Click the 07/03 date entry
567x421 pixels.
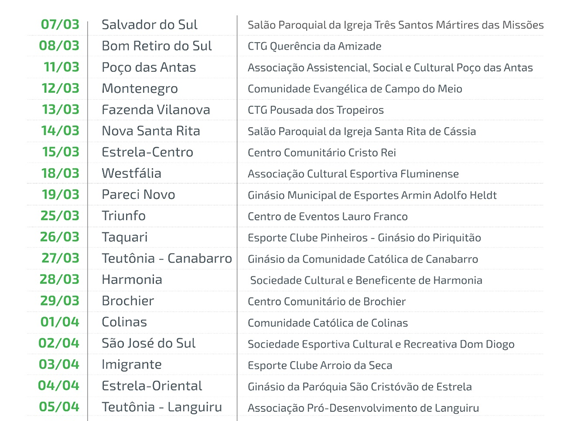[x=60, y=24]
